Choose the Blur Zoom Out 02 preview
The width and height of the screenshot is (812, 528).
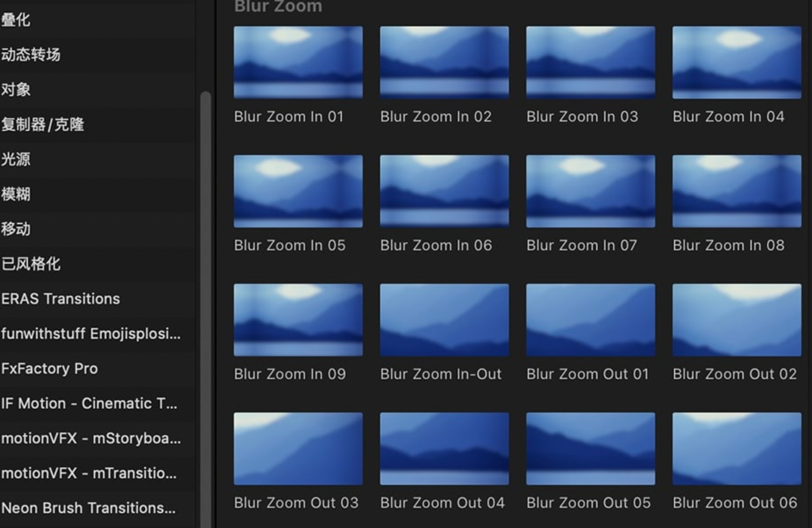click(x=736, y=320)
